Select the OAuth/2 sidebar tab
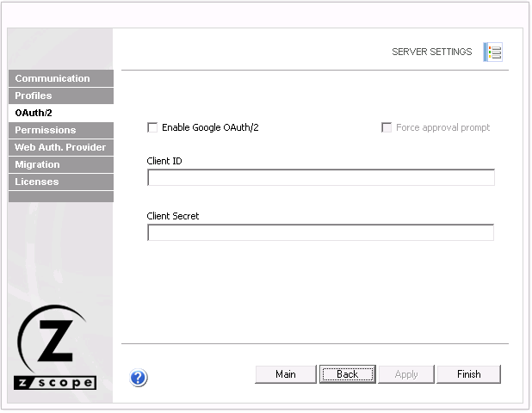The height and width of the screenshot is (413, 532). tap(60, 113)
